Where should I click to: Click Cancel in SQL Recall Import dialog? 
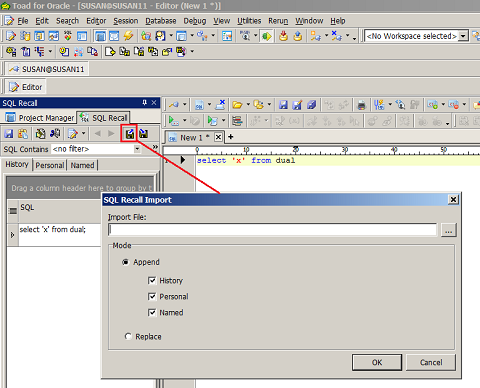431,362
